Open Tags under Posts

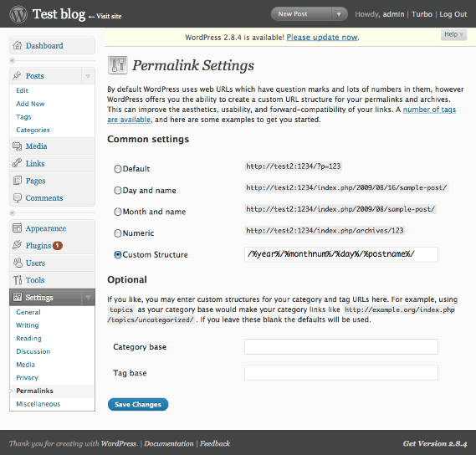tap(23, 117)
